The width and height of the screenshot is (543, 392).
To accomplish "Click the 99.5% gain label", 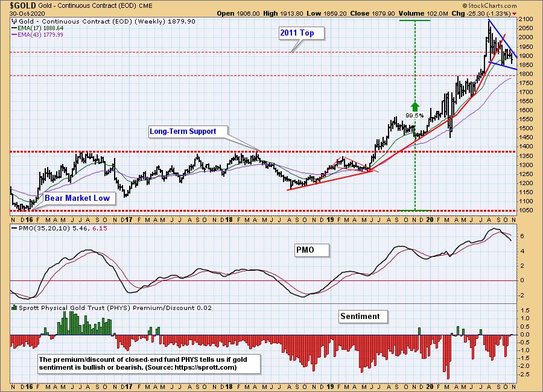I will tap(415, 115).
